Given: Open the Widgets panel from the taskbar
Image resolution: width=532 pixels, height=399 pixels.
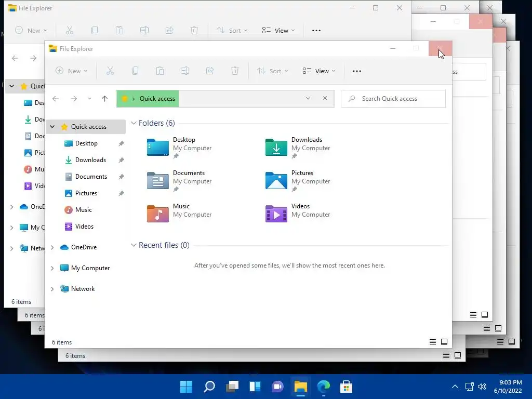Looking at the screenshot, I should click(255, 387).
